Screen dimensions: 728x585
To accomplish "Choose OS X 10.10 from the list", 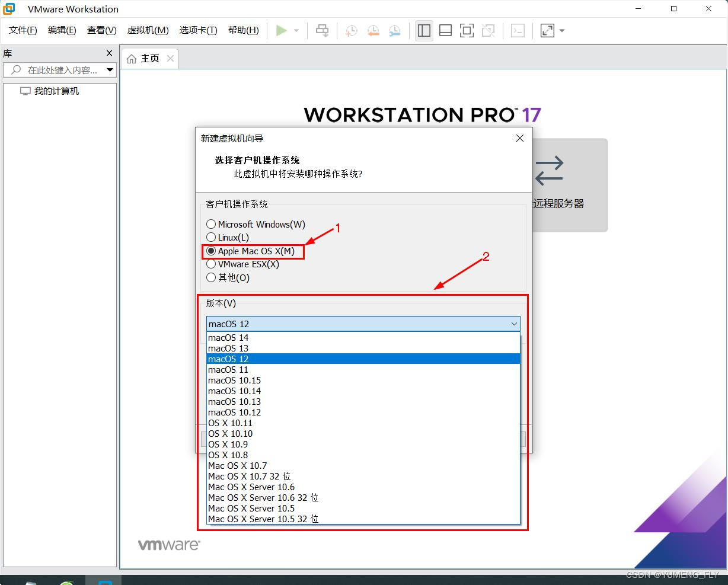I will click(363, 433).
